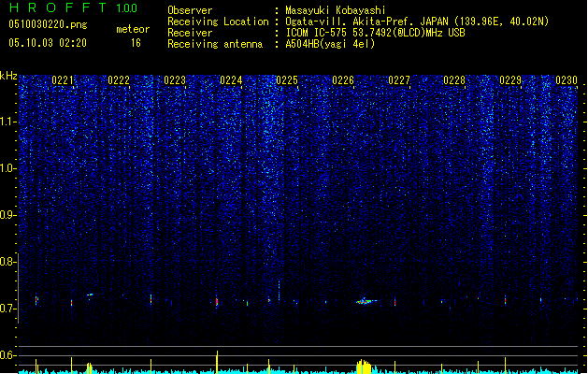This screenshot has width=588, height=374.
Task: Click the 0223 time marker label
Action: (175, 80)
